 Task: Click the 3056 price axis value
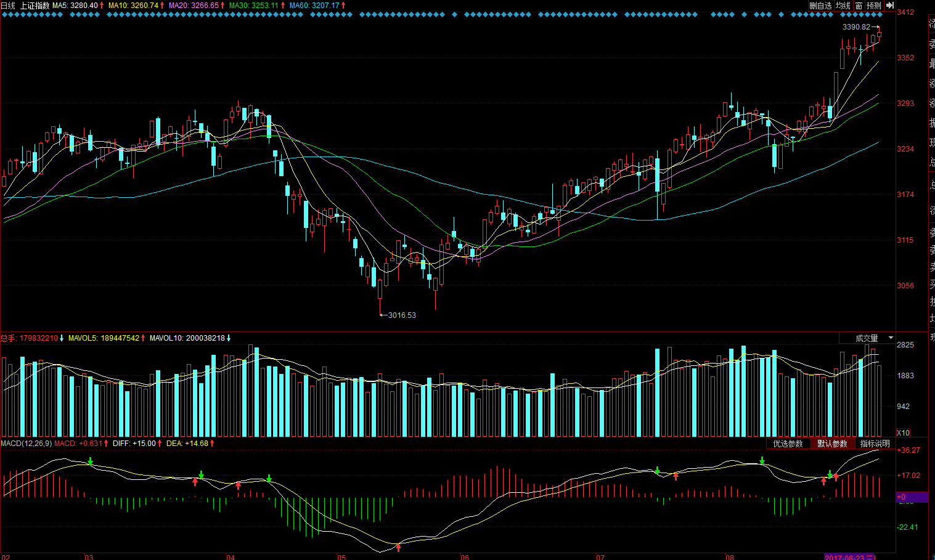pos(905,286)
